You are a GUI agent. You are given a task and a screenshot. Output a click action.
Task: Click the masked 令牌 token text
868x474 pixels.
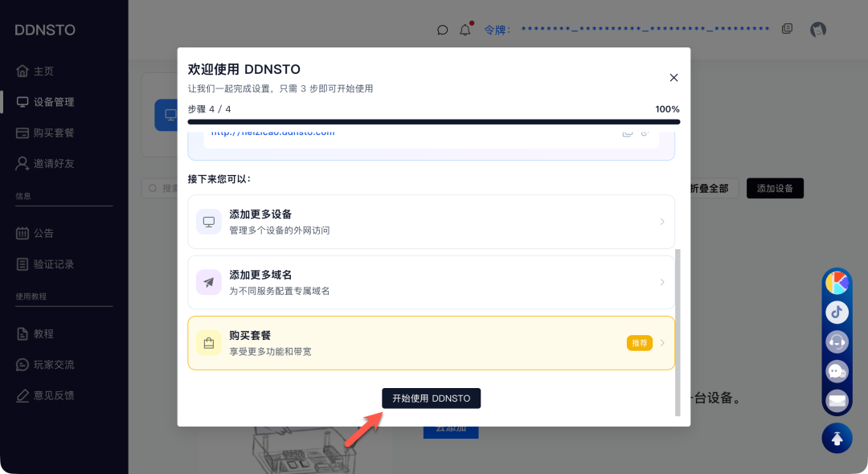tap(645, 30)
